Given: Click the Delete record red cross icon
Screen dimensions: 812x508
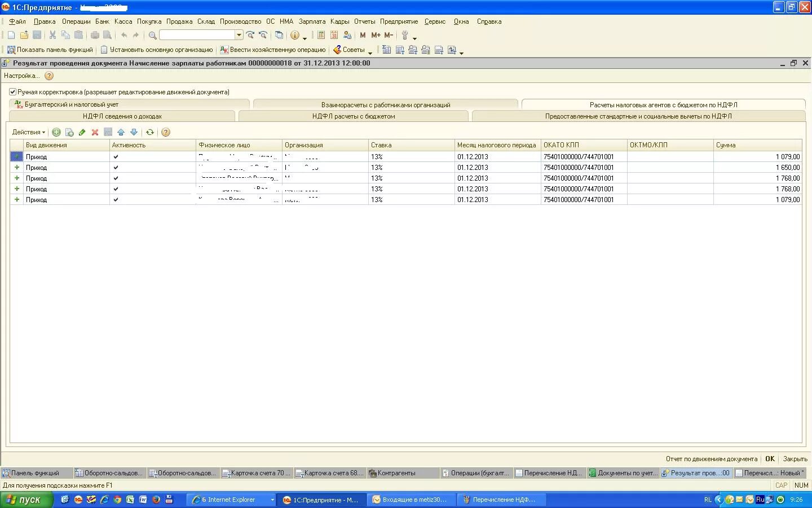Looking at the screenshot, I should (95, 132).
